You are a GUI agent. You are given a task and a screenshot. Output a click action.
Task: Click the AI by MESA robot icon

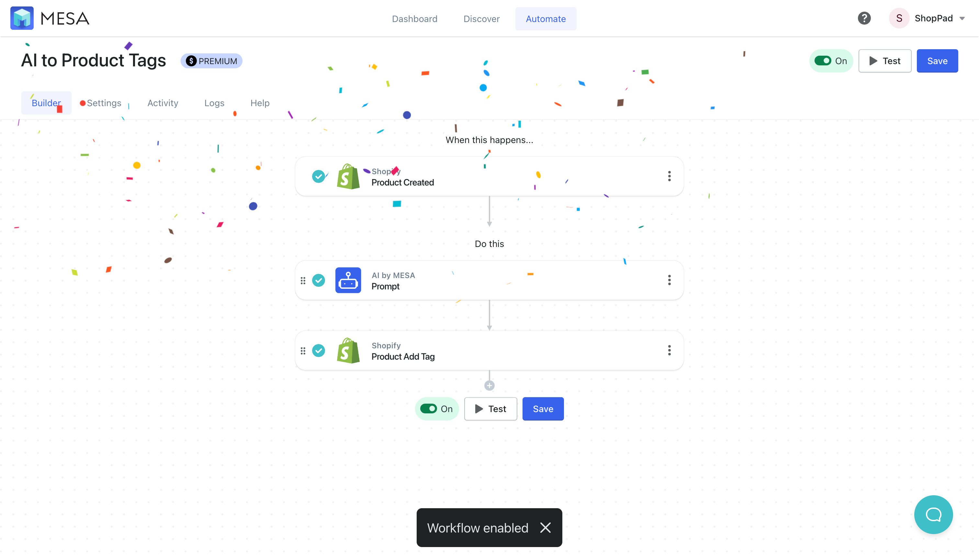coord(348,280)
